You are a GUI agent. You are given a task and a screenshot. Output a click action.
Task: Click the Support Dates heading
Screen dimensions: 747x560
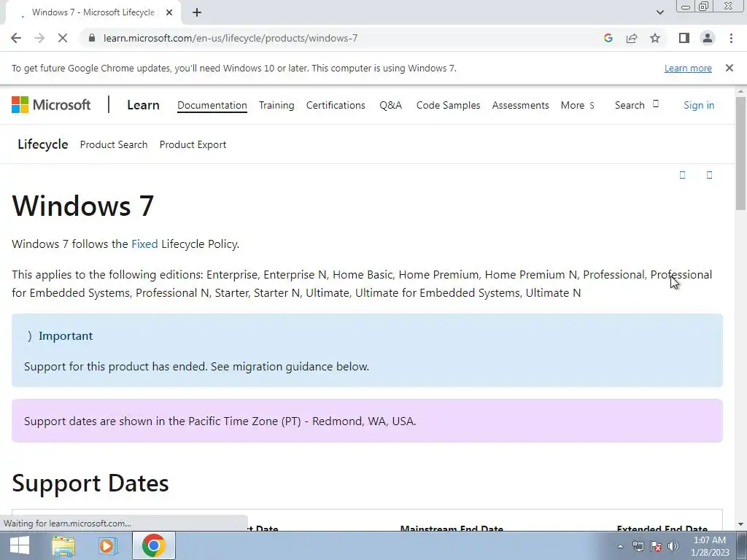click(x=90, y=483)
